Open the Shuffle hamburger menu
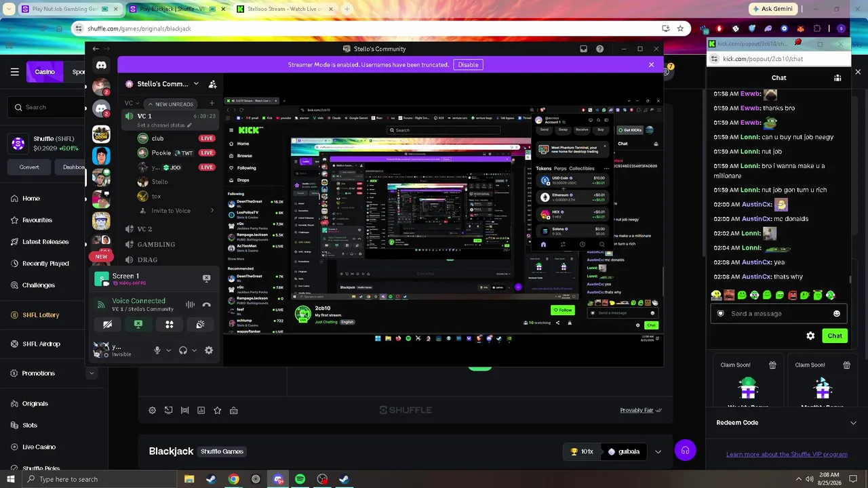Image resolution: width=868 pixels, height=488 pixels. click(15, 72)
